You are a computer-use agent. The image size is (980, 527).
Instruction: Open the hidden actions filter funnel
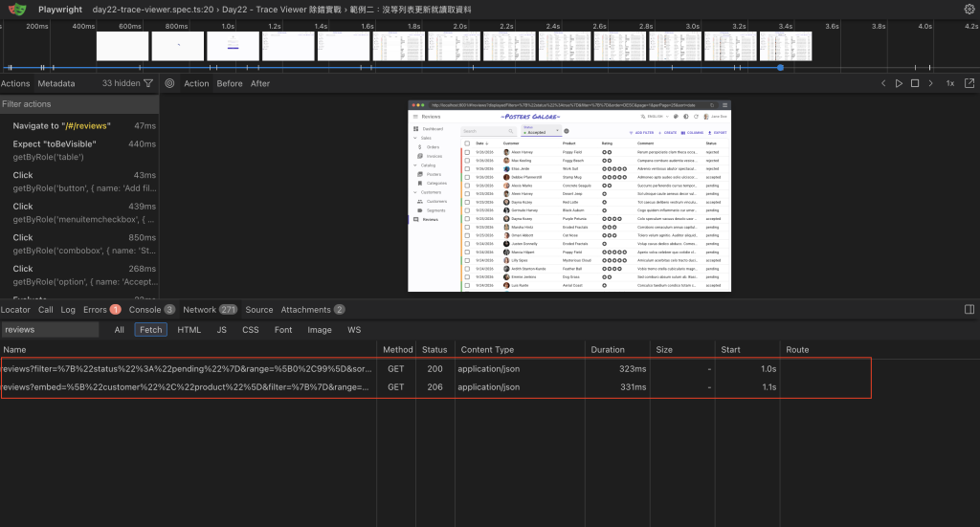[x=148, y=83]
